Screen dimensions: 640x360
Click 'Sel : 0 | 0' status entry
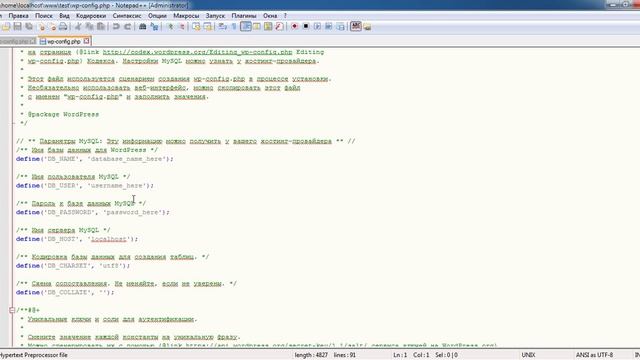coord(446,355)
